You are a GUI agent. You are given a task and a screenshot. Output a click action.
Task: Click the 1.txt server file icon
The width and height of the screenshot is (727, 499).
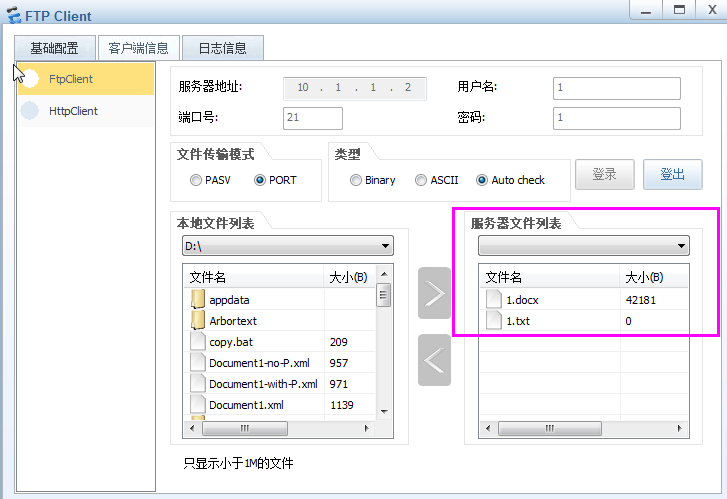pos(494,320)
